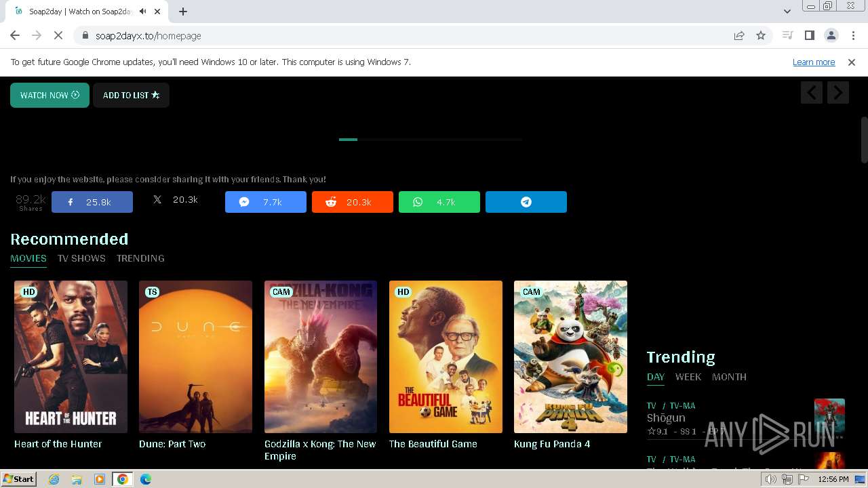Select Week tab in Trending
The width and height of the screenshot is (868, 488).
[688, 377]
